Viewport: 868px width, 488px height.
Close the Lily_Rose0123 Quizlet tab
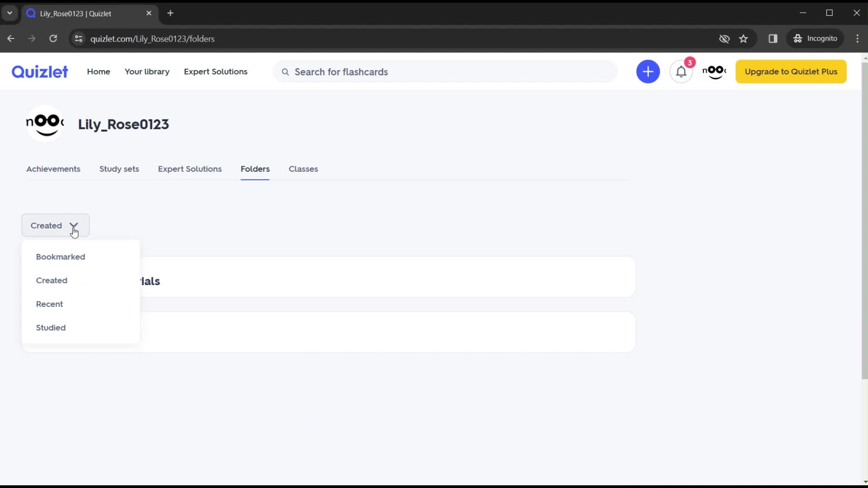(x=149, y=13)
